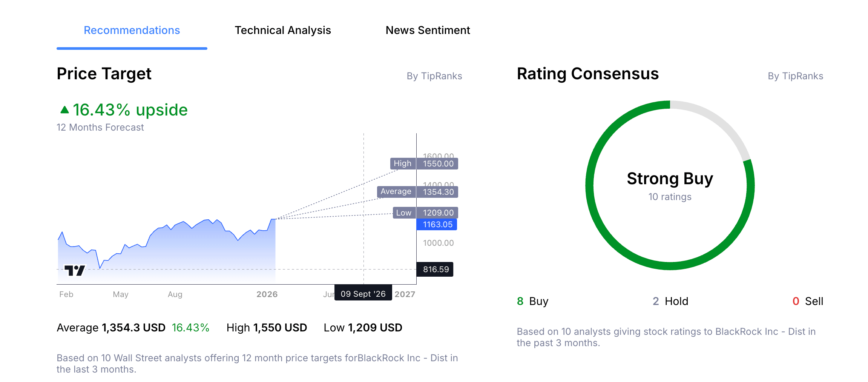Toggle the Hold ratings count
The image size is (868, 382).
[x=670, y=301]
